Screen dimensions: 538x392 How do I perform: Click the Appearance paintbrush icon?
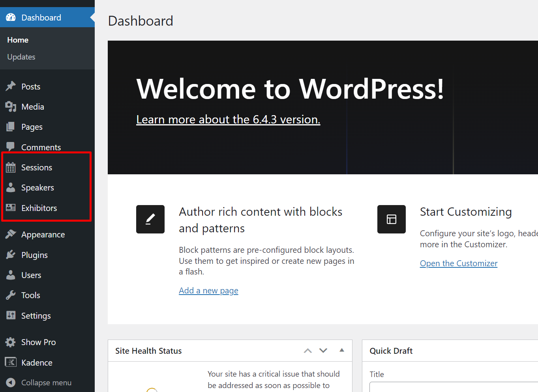coord(11,234)
